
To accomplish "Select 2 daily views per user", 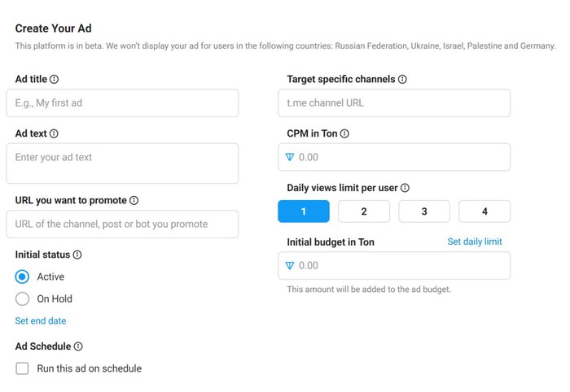I will [364, 211].
